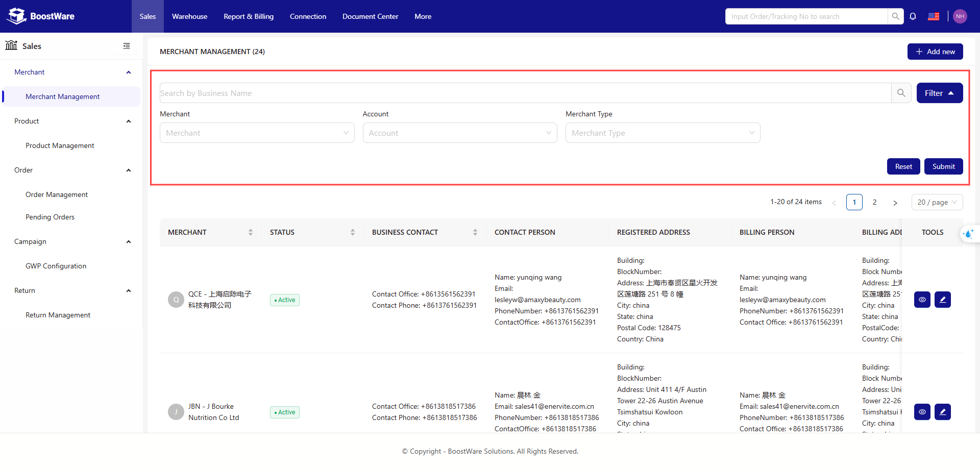Open the More top menu

click(x=423, y=16)
